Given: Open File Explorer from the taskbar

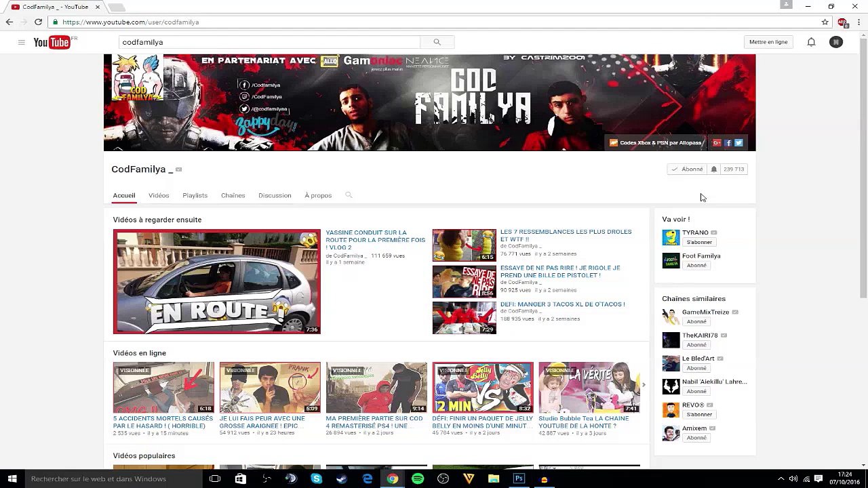Looking at the screenshot, I should 494,479.
